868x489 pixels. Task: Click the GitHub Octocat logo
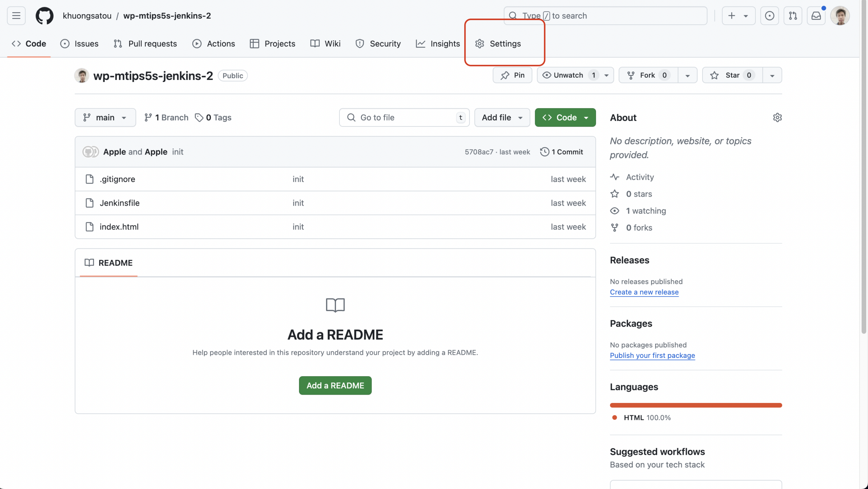click(44, 16)
